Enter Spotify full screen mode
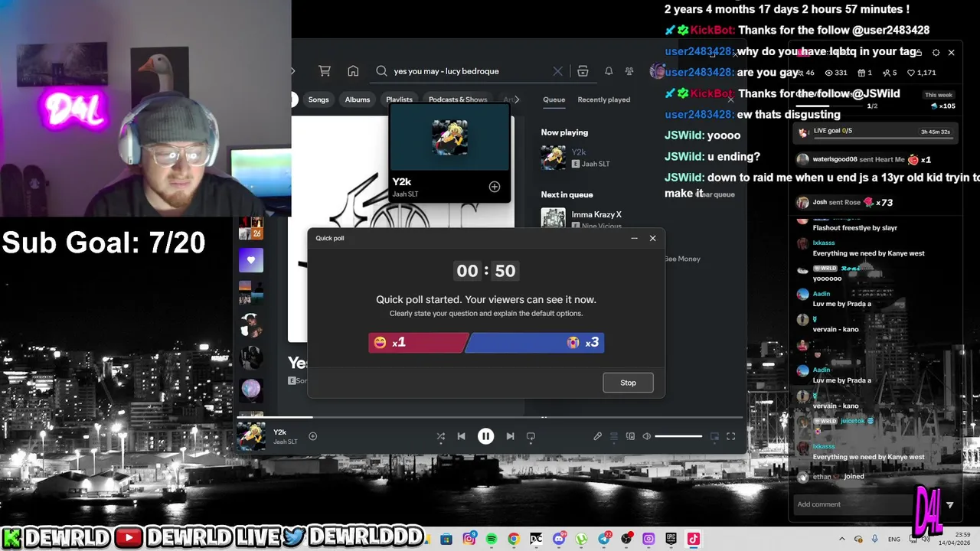Viewport: 980px width, 551px height. pos(730,436)
